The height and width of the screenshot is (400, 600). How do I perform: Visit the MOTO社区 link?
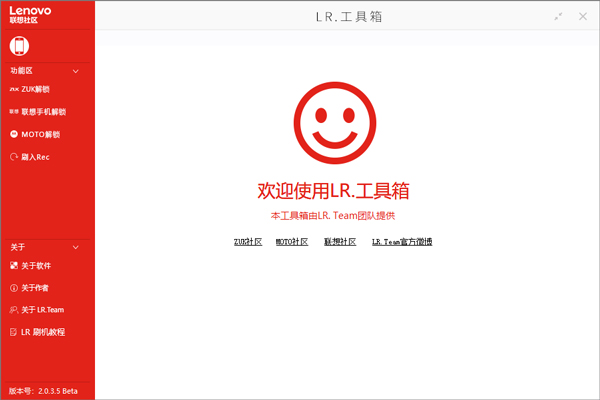(292, 242)
